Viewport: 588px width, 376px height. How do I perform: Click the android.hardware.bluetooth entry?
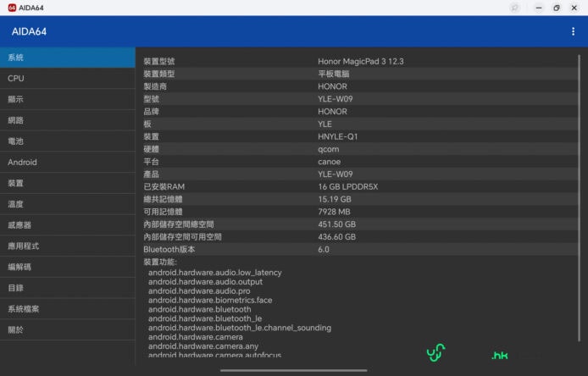(x=199, y=309)
